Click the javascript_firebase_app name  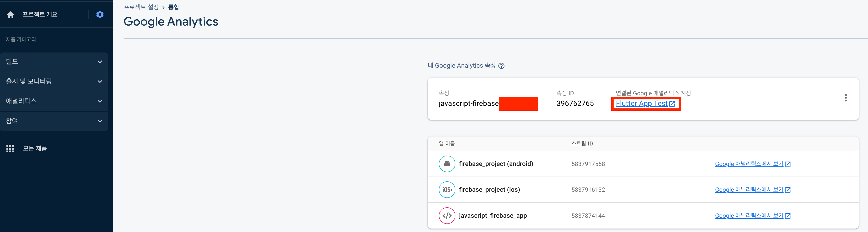[493, 216]
